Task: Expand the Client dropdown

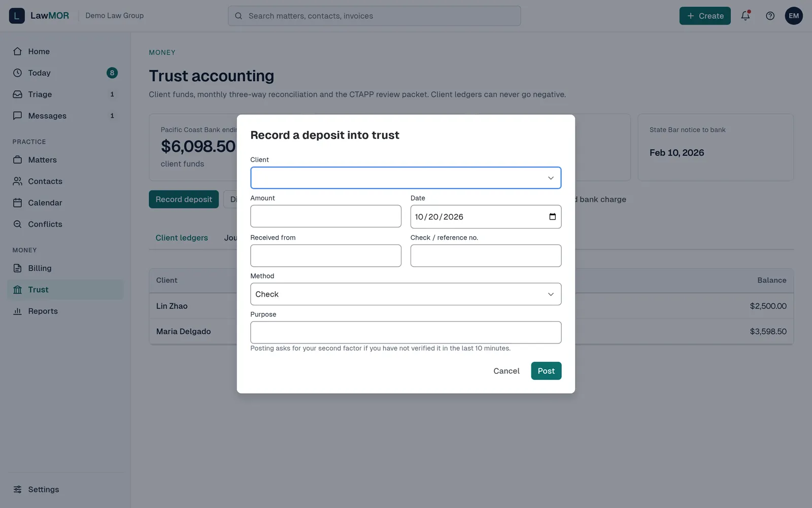Action: click(x=405, y=178)
